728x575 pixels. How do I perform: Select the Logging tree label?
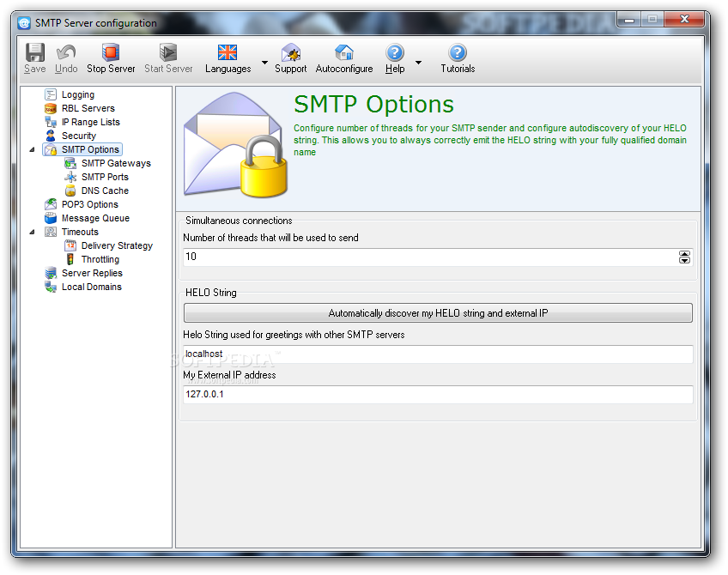click(x=78, y=94)
